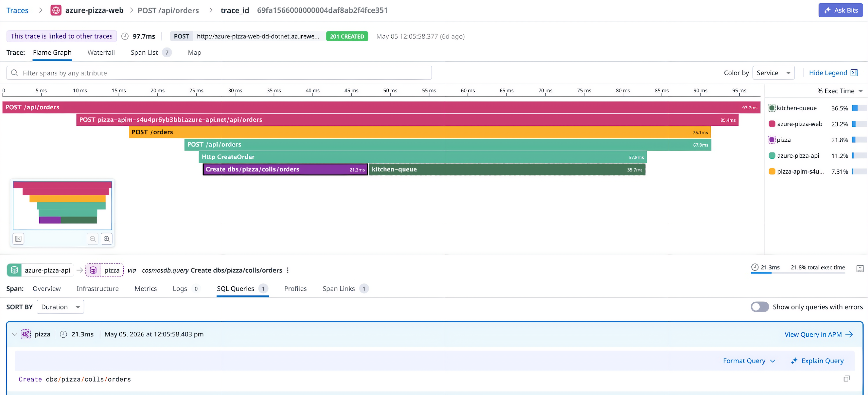Click the Ask Bits sparkle icon

(x=827, y=10)
